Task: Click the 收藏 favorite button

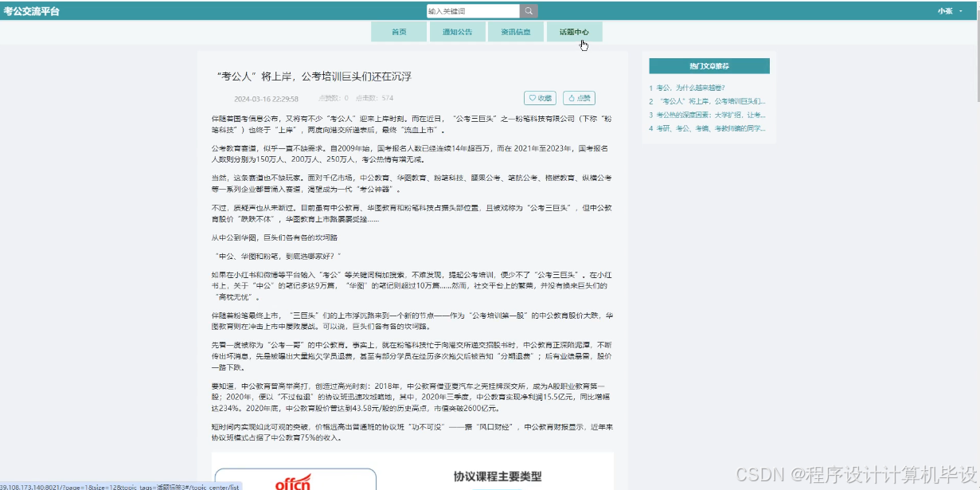Action: coord(540,98)
